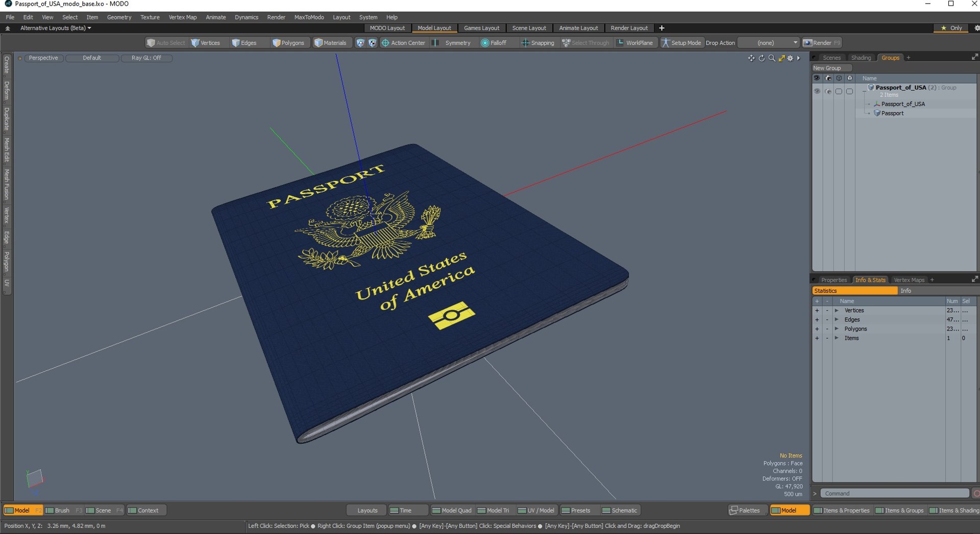Open the Schematic layout button
Screen dimensions: 980x534
(x=620, y=511)
